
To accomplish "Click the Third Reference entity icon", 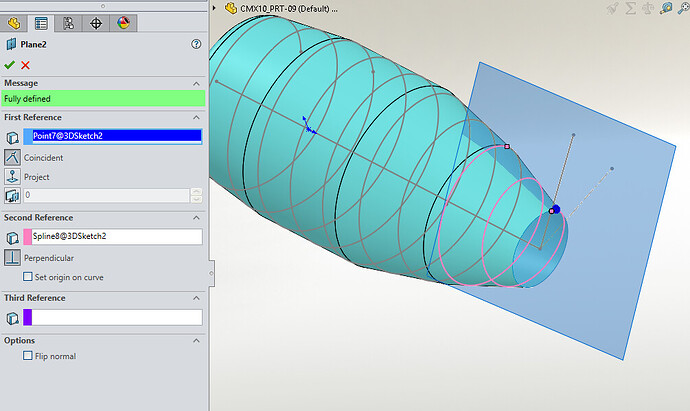I will 12,318.
